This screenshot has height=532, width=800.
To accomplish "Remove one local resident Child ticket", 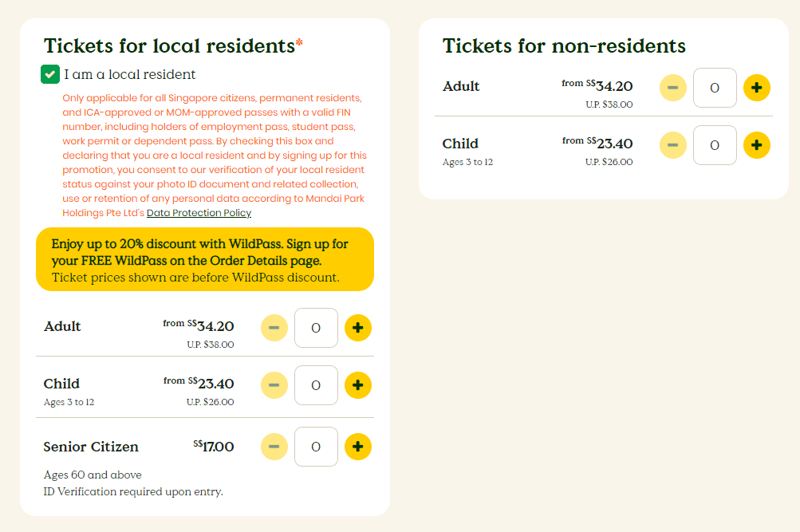I will coord(274,385).
